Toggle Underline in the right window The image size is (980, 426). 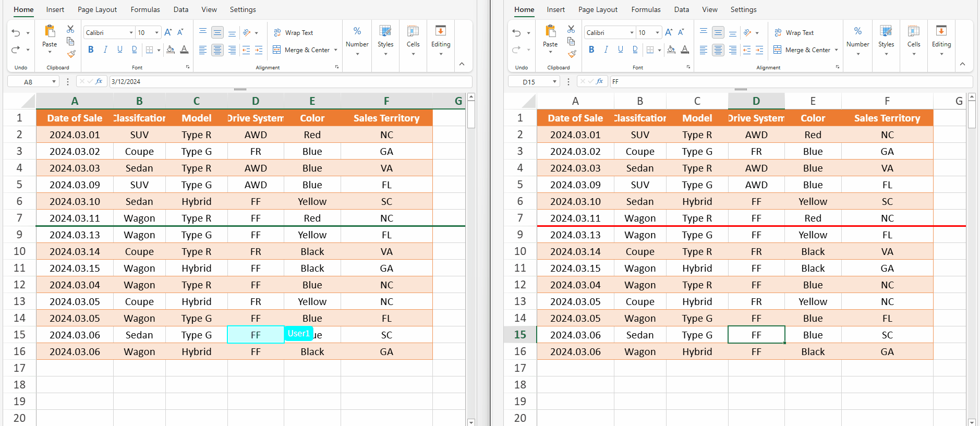coord(621,50)
